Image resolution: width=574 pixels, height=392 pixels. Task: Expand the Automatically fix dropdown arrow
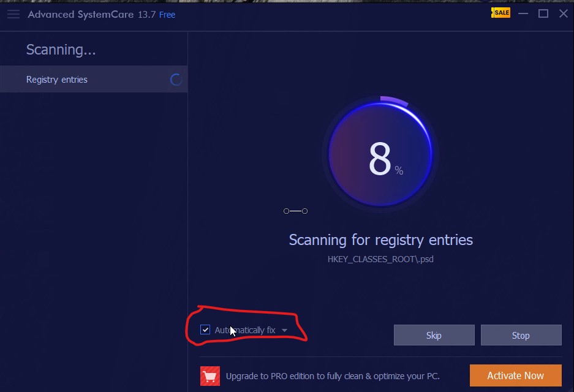(284, 330)
